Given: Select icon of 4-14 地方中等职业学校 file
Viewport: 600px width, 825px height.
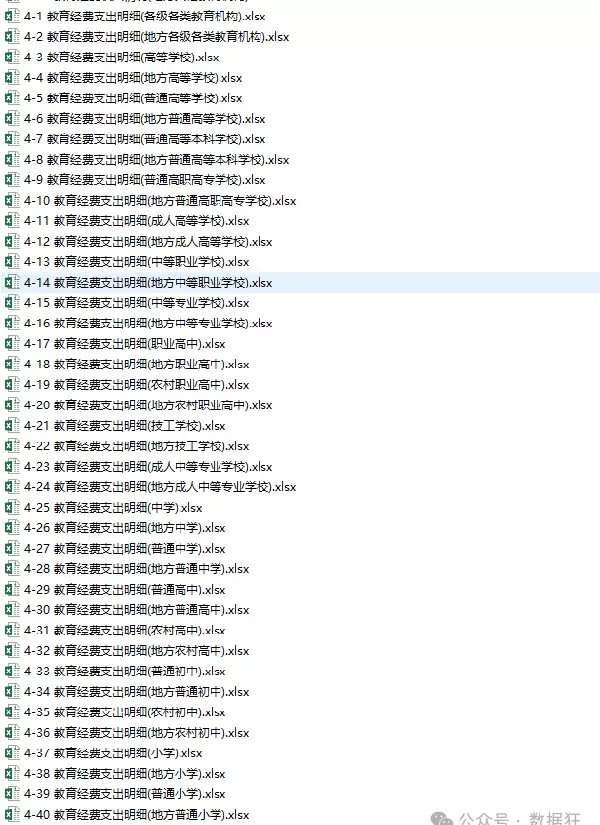Looking at the screenshot, I should [x=12, y=283].
